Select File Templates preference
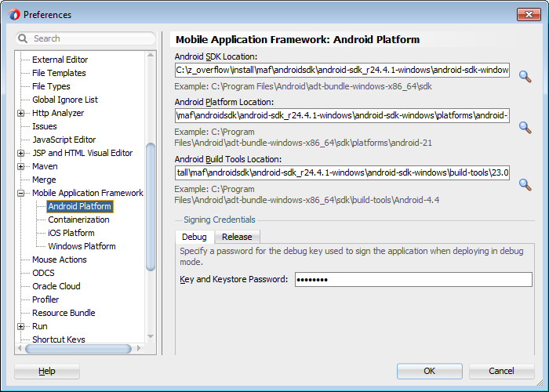The width and height of the screenshot is (549, 392). pos(59,73)
